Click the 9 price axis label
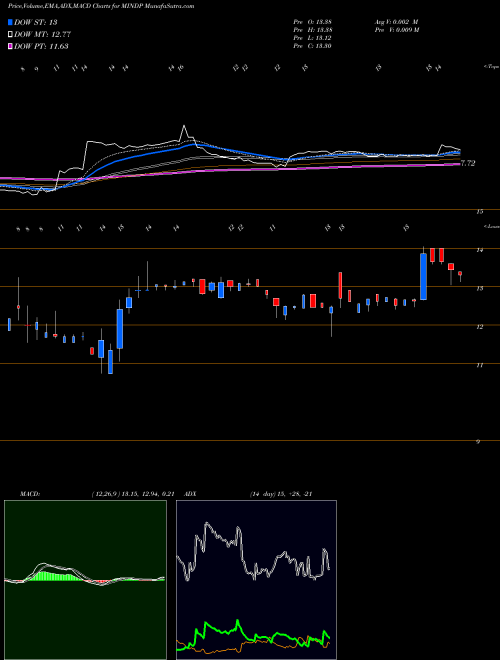500x660 pixels. click(x=478, y=442)
